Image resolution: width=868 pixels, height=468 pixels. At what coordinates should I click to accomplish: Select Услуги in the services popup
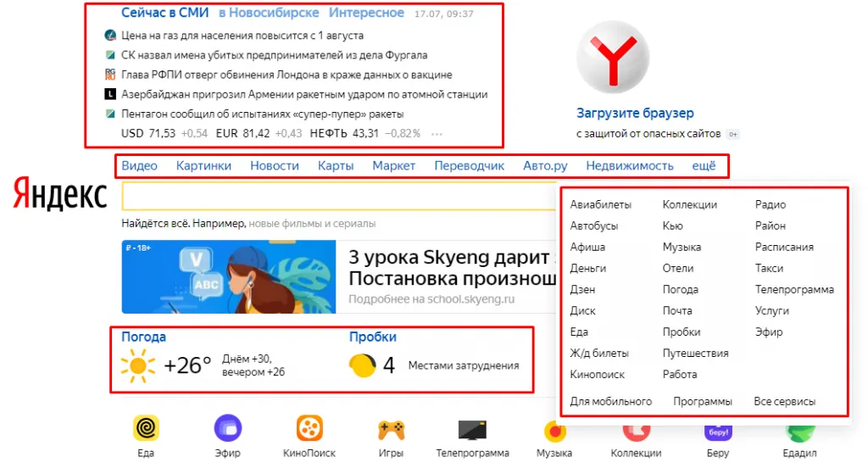point(771,310)
